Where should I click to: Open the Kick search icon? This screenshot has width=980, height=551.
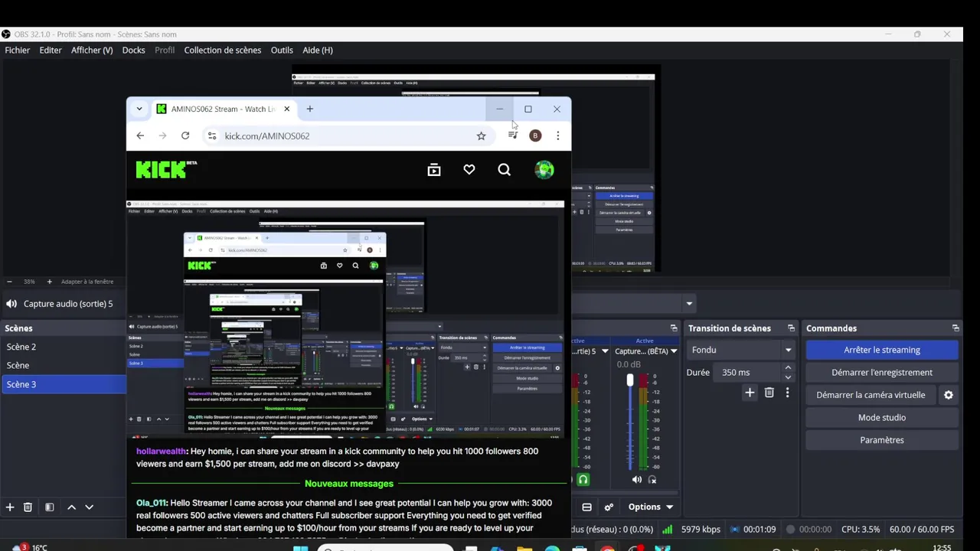pyautogui.click(x=504, y=170)
